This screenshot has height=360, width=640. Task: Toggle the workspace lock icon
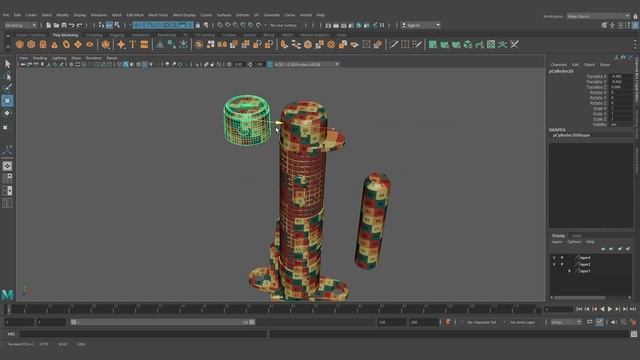636,16
